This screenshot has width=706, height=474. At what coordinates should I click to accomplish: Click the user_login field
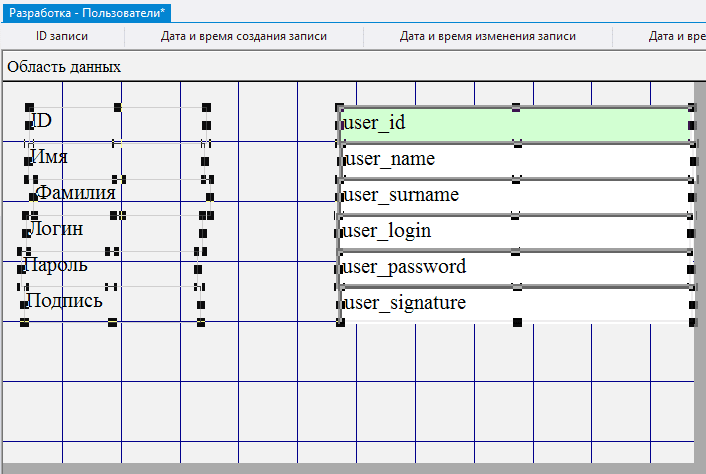pyautogui.click(x=515, y=231)
